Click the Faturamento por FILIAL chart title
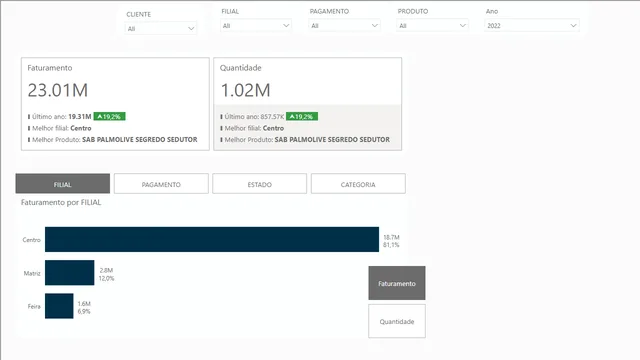640x360 pixels. click(61, 202)
